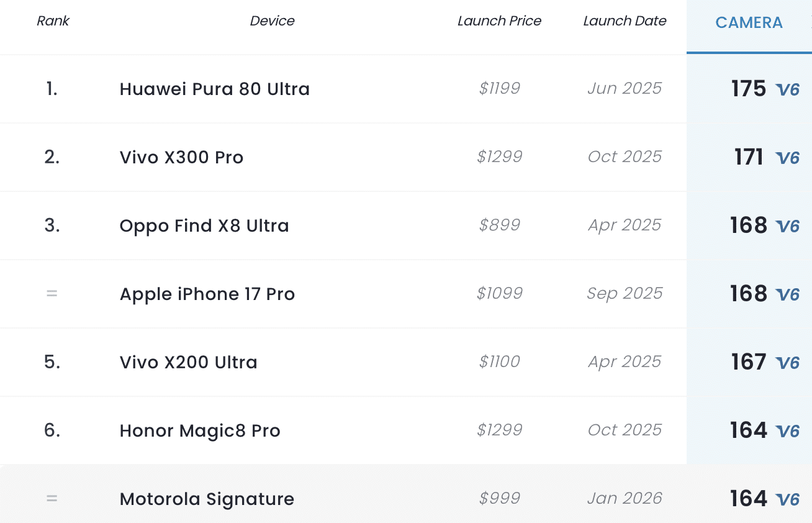The height and width of the screenshot is (523, 812).
Task: Click the V6 badge in Oppo Find X8 Ultra row
Action: [788, 227]
